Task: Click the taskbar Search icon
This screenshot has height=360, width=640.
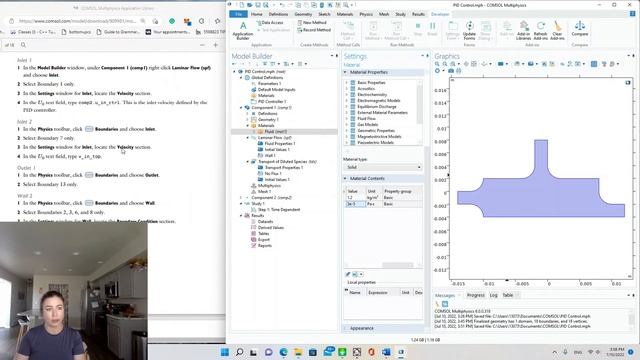Action: pyautogui.click(x=239, y=352)
